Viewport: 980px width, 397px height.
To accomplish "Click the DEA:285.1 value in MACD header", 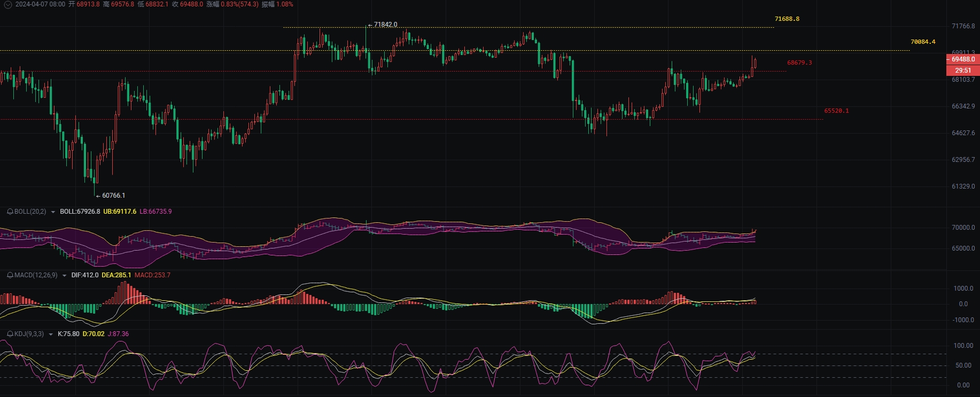I will 116,275.
